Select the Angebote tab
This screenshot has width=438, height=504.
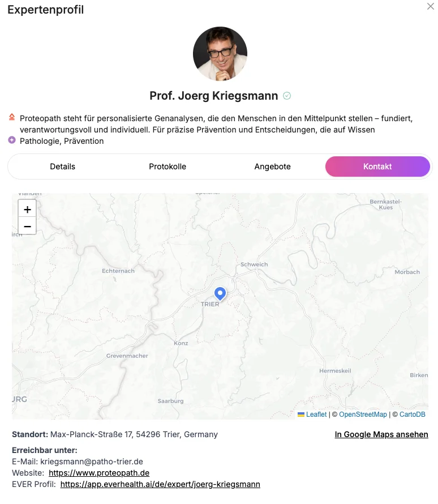tap(273, 166)
